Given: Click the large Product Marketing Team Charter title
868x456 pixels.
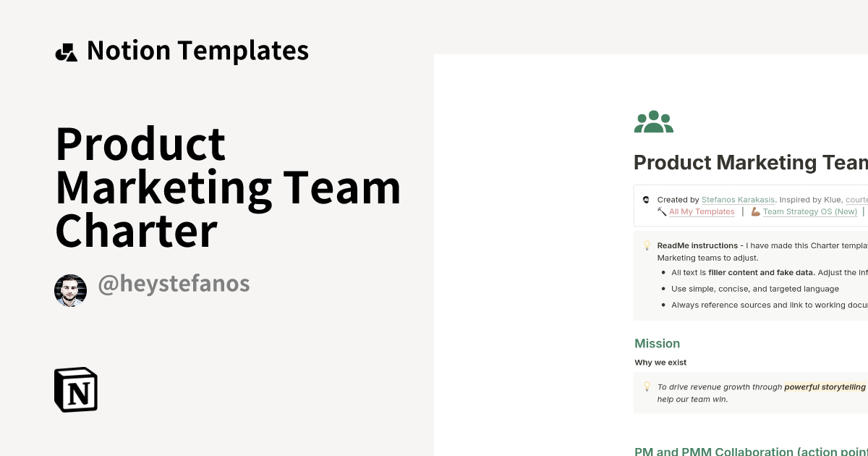Looking at the screenshot, I should point(228,187).
